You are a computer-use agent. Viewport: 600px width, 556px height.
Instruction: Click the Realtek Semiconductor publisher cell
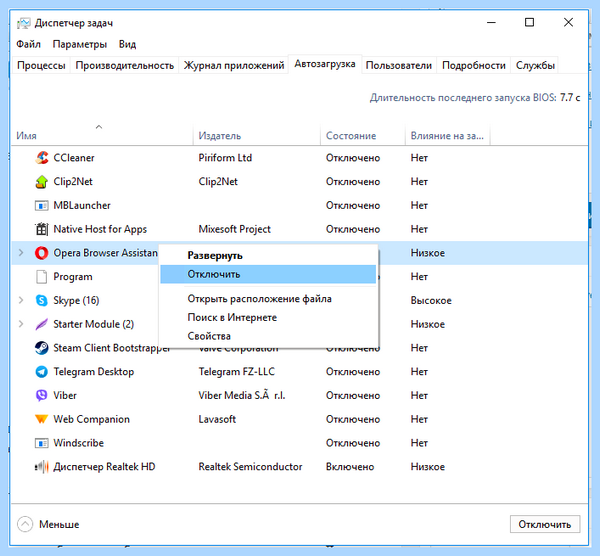click(250, 467)
